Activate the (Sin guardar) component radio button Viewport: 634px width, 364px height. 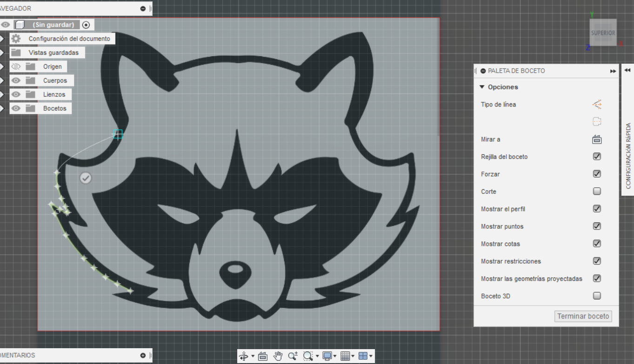86,25
